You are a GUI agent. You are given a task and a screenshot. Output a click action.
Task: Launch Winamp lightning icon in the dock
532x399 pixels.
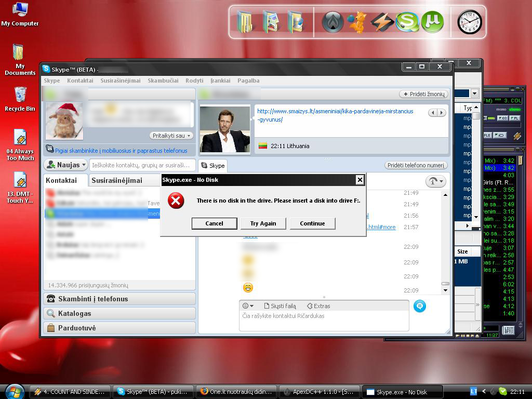click(382, 22)
